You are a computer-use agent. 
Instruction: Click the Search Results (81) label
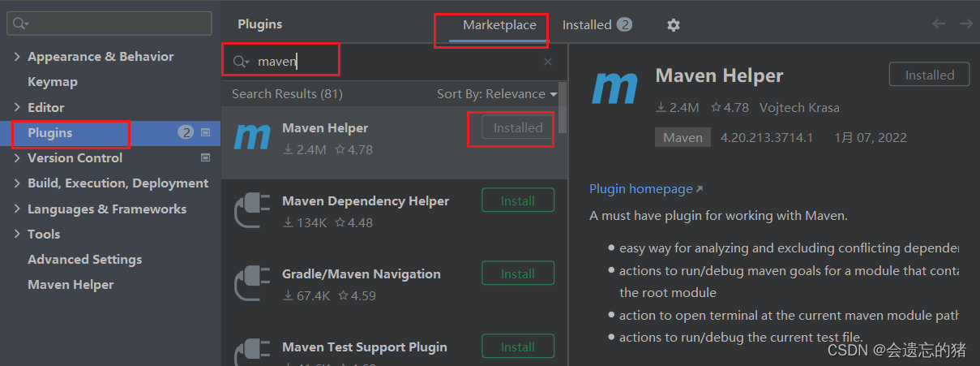[x=287, y=94]
